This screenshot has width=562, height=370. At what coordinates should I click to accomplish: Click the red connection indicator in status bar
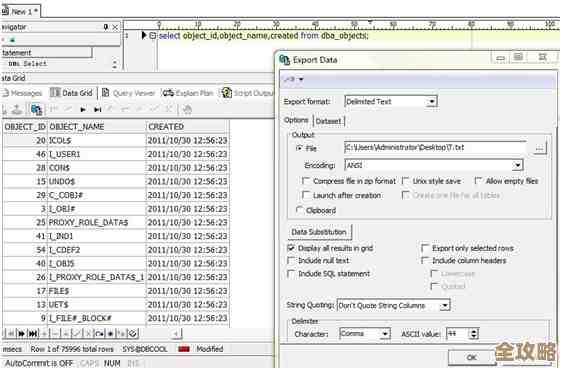(x=184, y=349)
